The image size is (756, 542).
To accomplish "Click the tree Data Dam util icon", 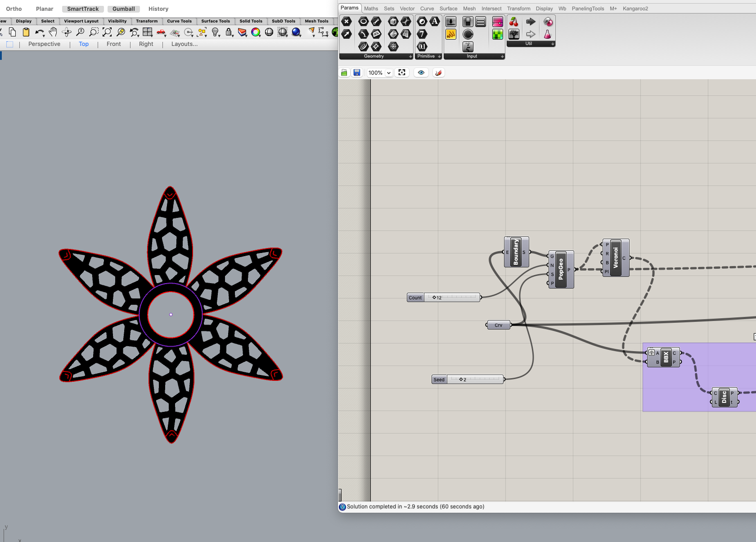I will point(514,34).
